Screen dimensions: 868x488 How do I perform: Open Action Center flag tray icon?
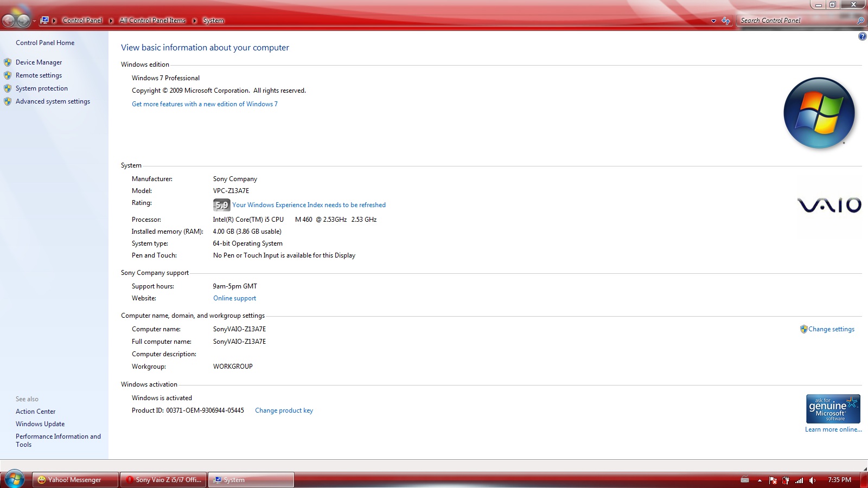(773, 480)
